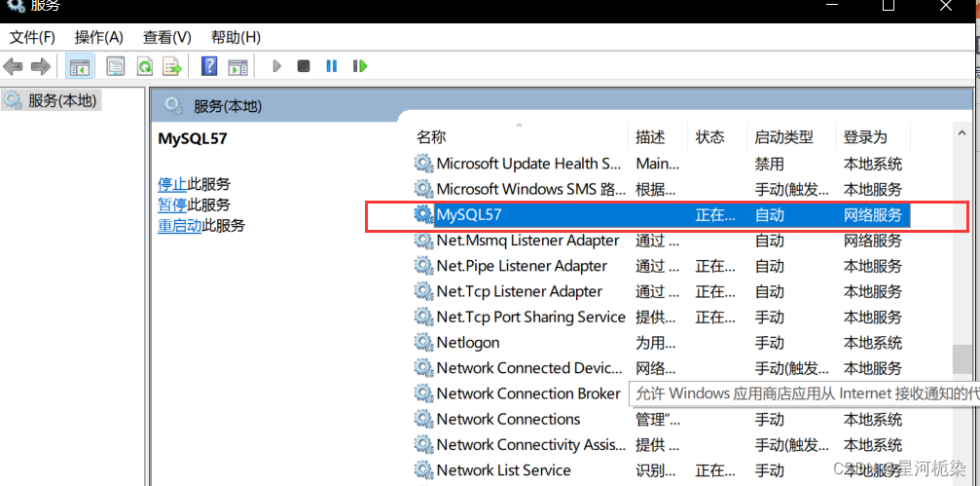Click the Stop service square icon
Viewport: 980px width, 486px height.
pos(304,65)
